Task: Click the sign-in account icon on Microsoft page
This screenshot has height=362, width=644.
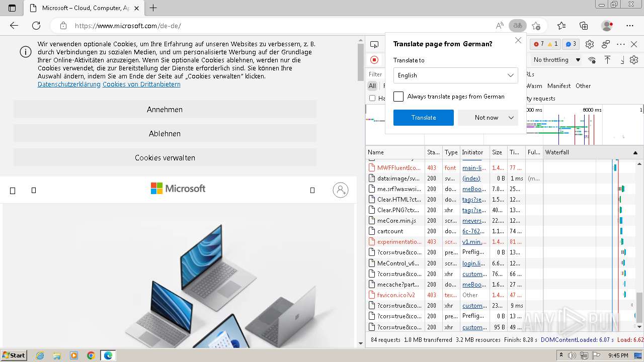Action: tap(341, 190)
